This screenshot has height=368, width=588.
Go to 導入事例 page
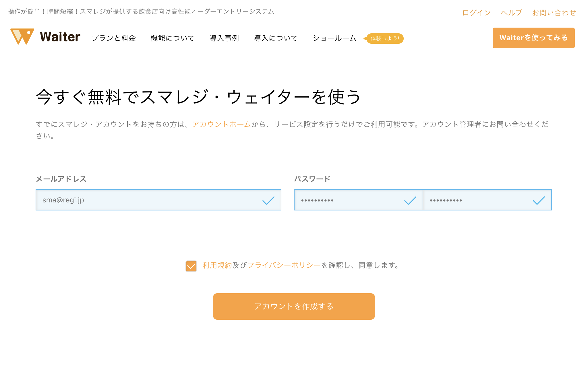224,38
